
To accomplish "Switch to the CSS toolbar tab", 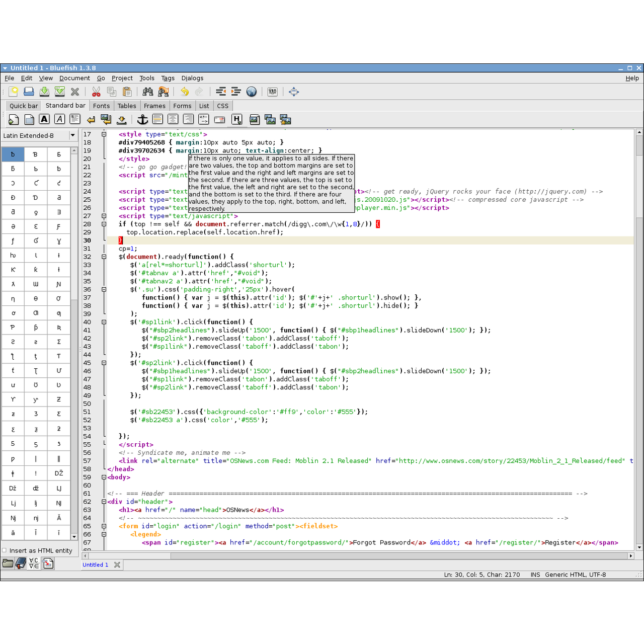I will [x=222, y=106].
